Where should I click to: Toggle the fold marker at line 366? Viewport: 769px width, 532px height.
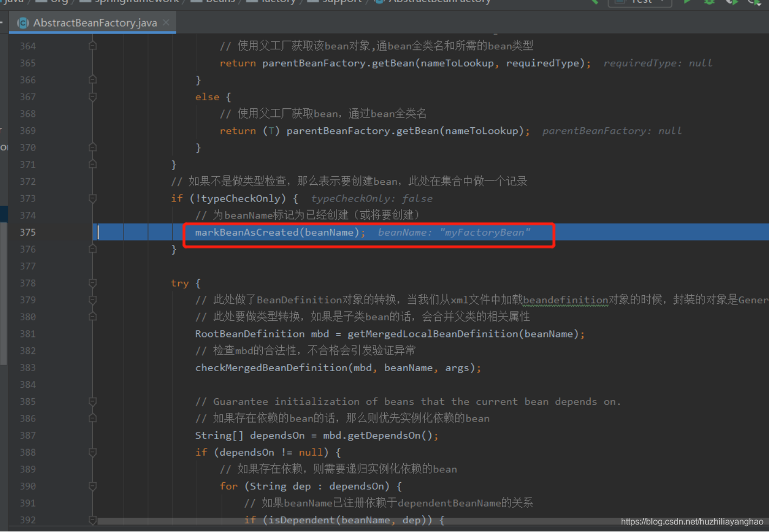pos(93,80)
